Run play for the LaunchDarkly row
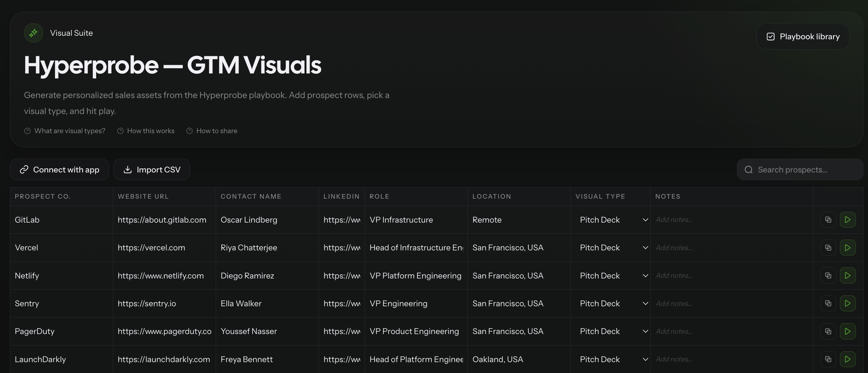Screen dimensions: 868x373 coord(848,360)
